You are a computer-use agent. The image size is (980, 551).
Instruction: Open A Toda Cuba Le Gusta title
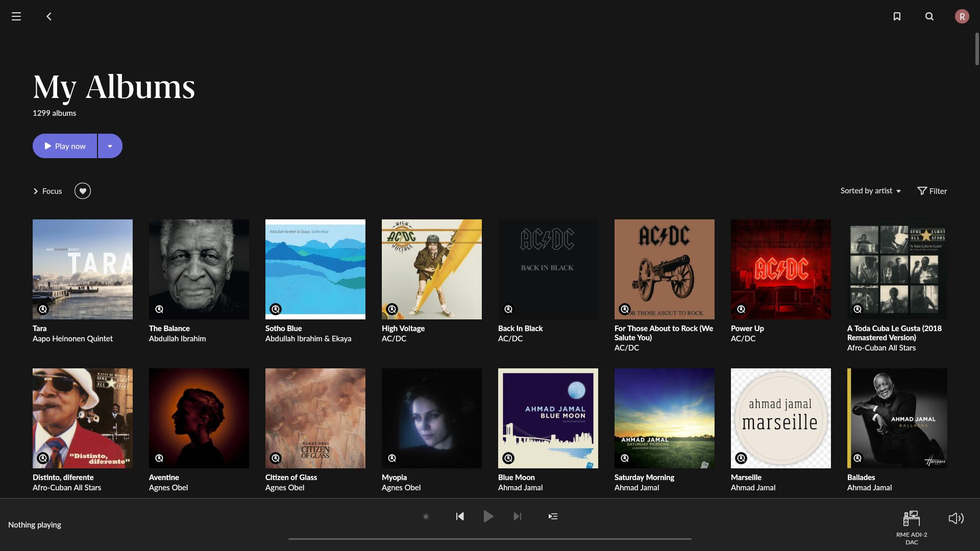(x=894, y=333)
